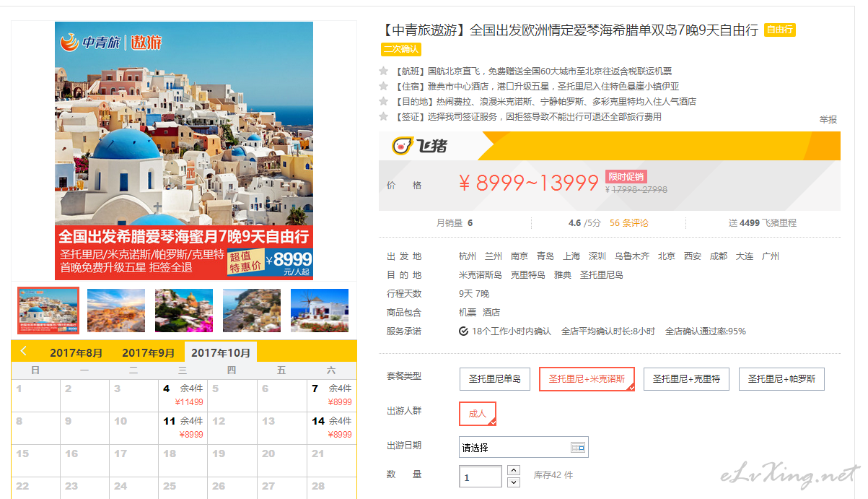Open the calendar picker icon in 出游日期 field

(x=578, y=447)
